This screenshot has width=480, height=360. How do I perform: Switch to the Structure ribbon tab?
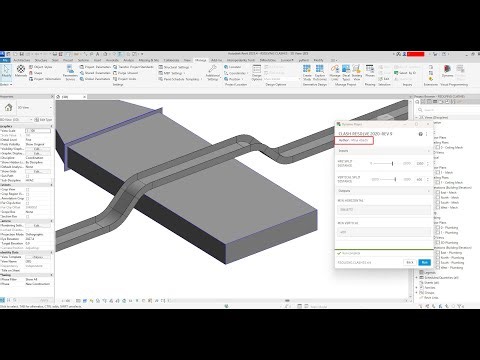(x=41, y=60)
